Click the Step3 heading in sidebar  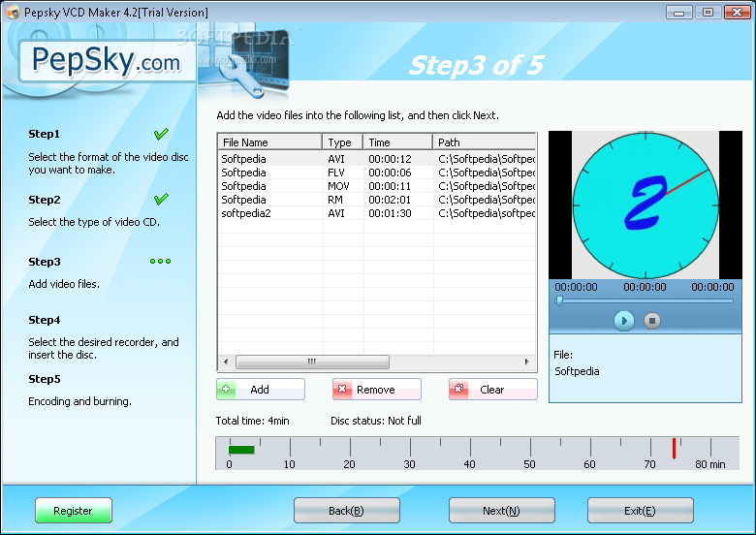45,262
